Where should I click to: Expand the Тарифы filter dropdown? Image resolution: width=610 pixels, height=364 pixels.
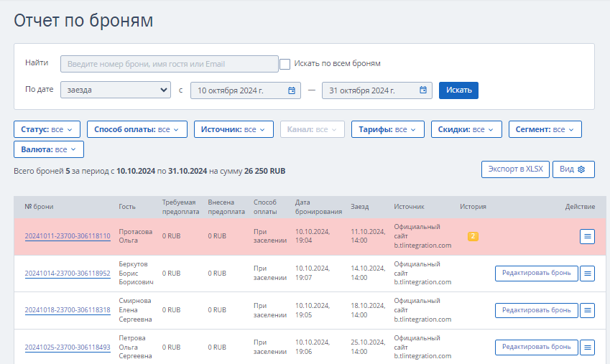click(x=387, y=129)
